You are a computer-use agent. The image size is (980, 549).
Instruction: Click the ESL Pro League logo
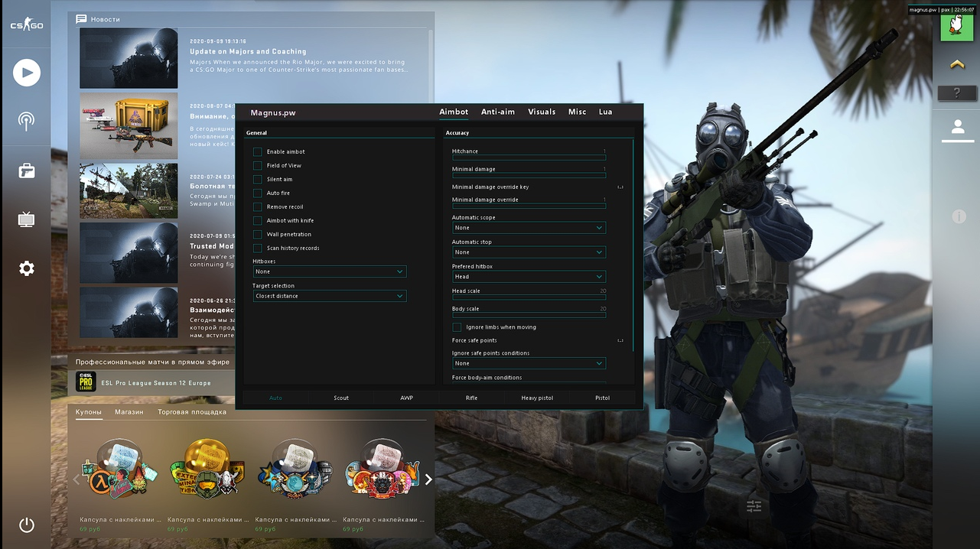coord(86,382)
